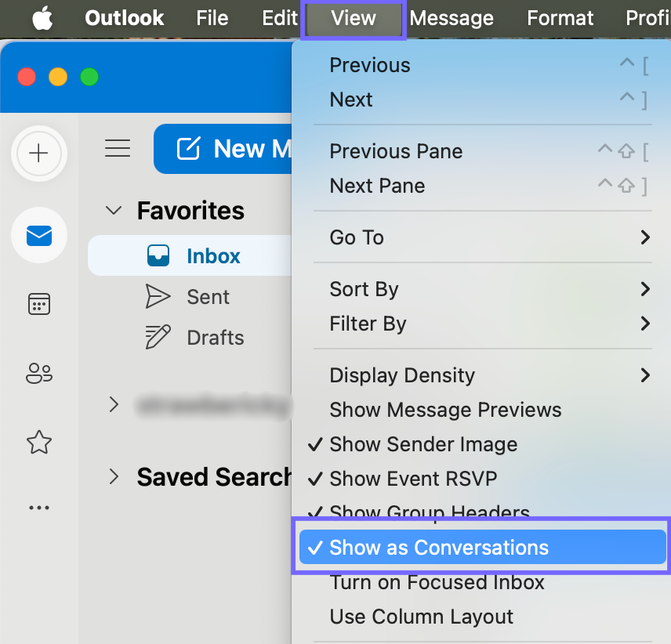Minimize Outlook with yellow button
This screenshot has width=671, height=644.
(58, 77)
